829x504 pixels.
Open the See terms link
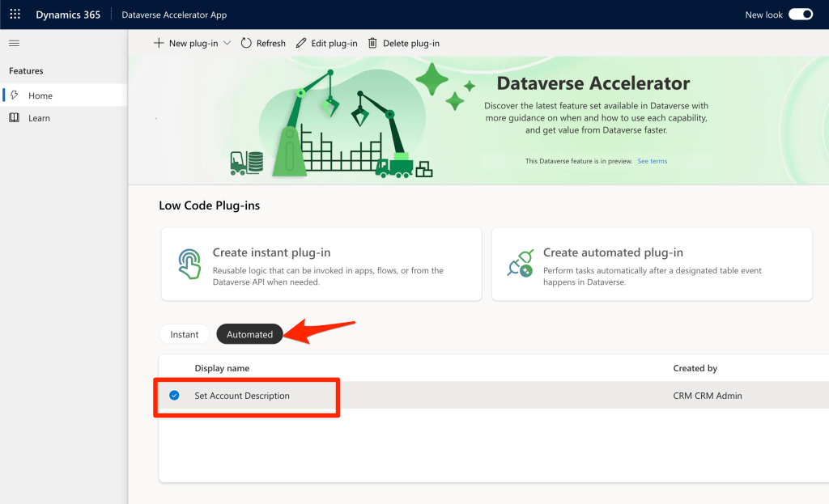tap(652, 160)
